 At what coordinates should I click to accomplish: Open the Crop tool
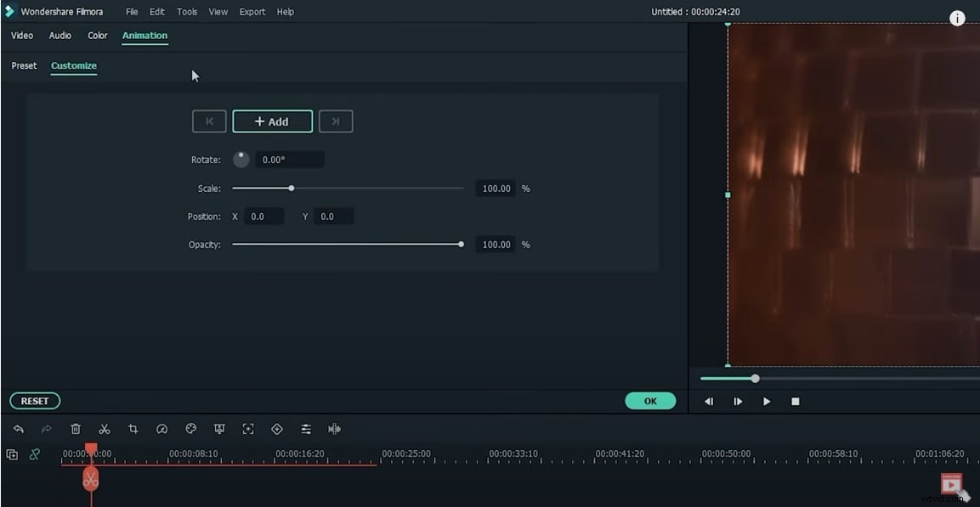[x=133, y=429]
